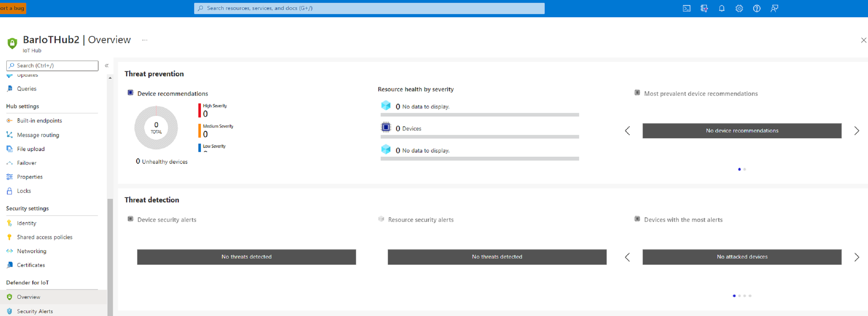Click the Defender shield icon beside BarIoTHub2
The image size is (868, 316).
point(12,43)
